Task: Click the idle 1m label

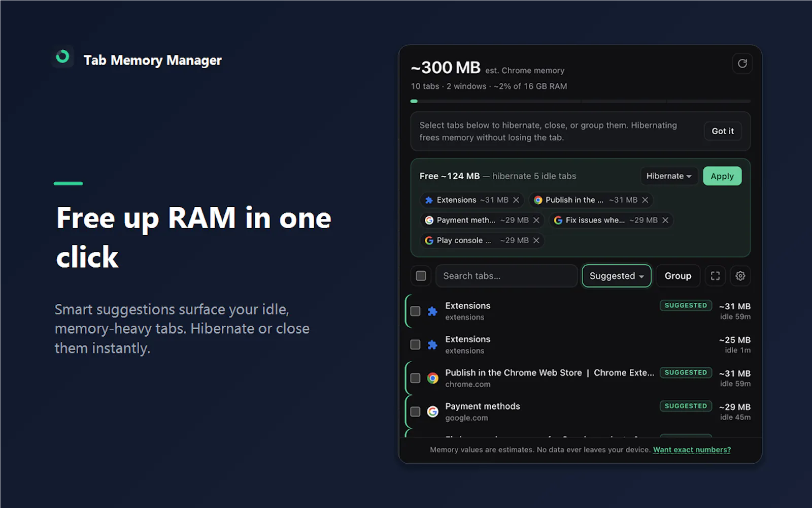Action: 738,350
